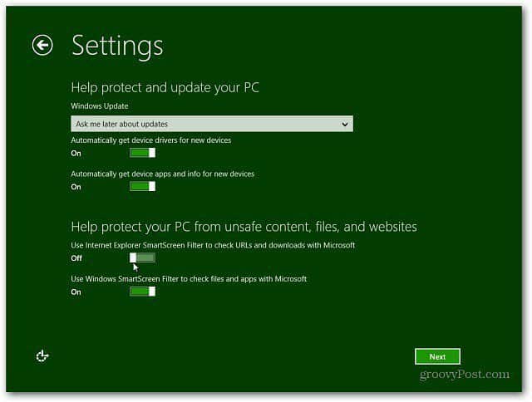Click the Internet Explorer SmartScreen description text

coord(213,245)
